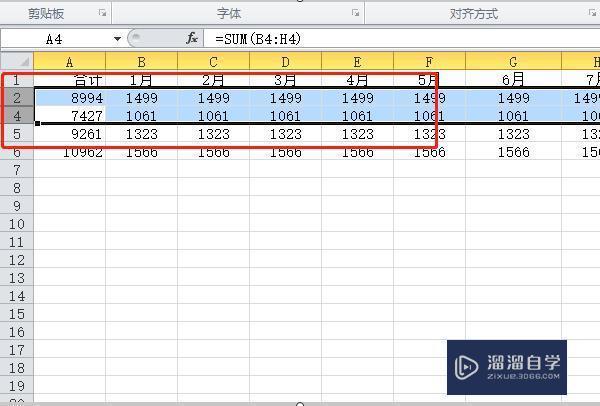The height and width of the screenshot is (406, 600).
Task: Click the 1499 cell in column D
Action: [x=285, y=98]
